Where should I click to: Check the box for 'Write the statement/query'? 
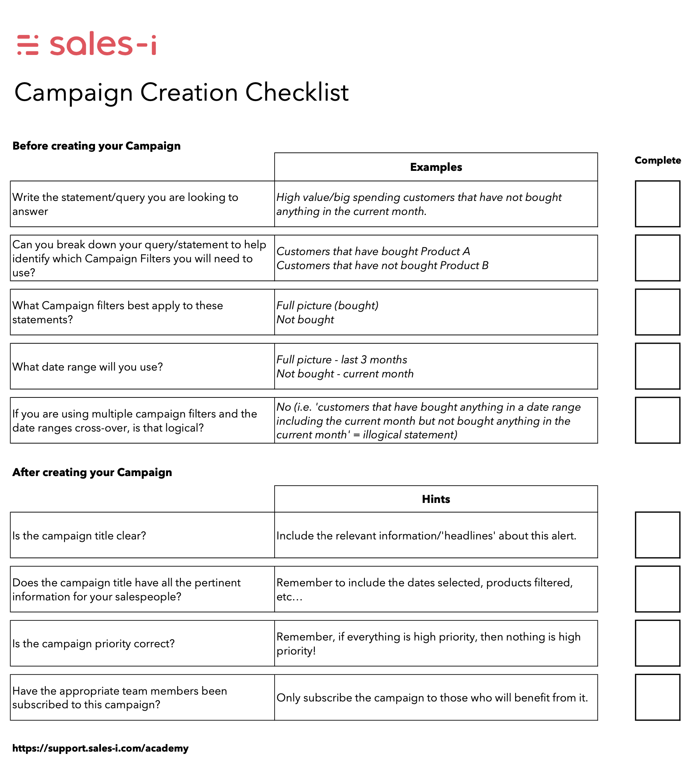(658, 204)
